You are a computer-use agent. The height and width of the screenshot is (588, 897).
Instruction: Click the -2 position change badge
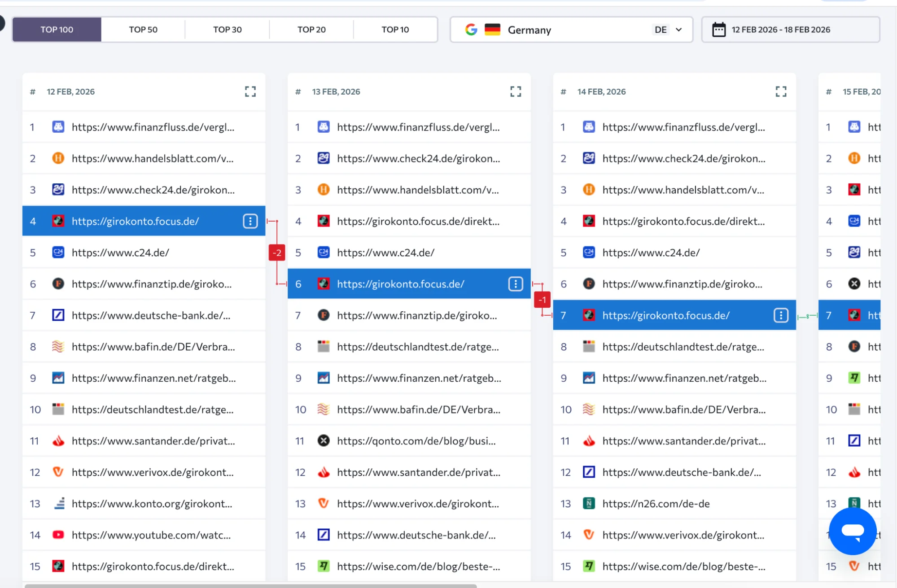pos(277,253)
